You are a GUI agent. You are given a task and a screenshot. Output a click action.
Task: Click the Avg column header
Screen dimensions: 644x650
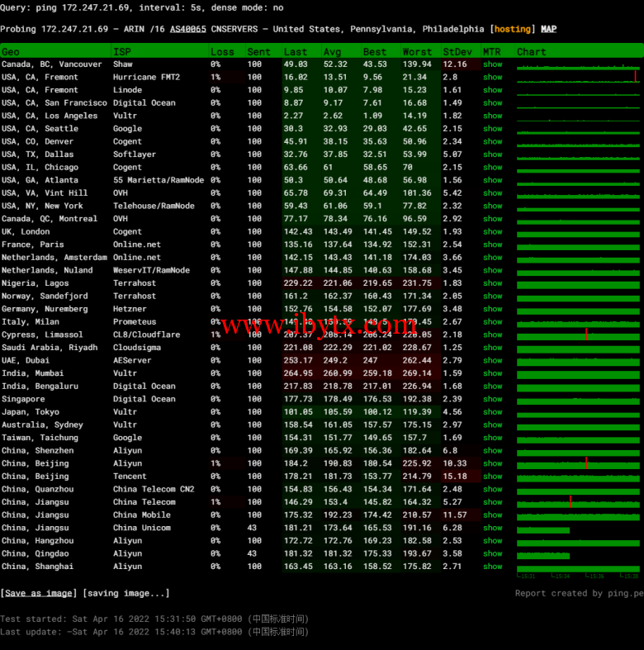click(332, 51)
